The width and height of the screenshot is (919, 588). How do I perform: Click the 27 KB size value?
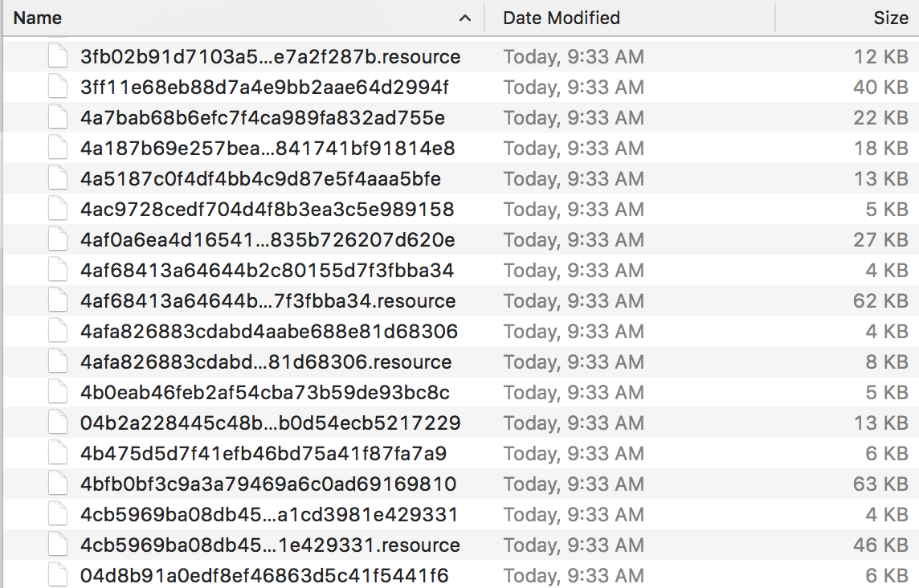[880, 239]
